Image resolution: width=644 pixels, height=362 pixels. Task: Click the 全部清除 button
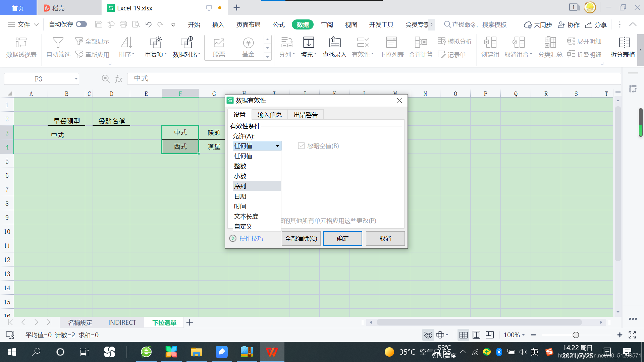[301, 238]
